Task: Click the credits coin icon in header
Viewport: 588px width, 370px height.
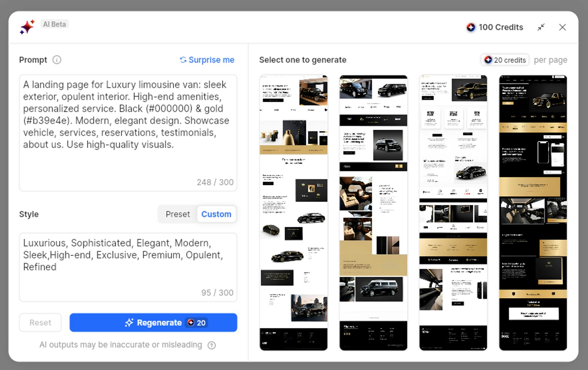Action: coord(471,27)
